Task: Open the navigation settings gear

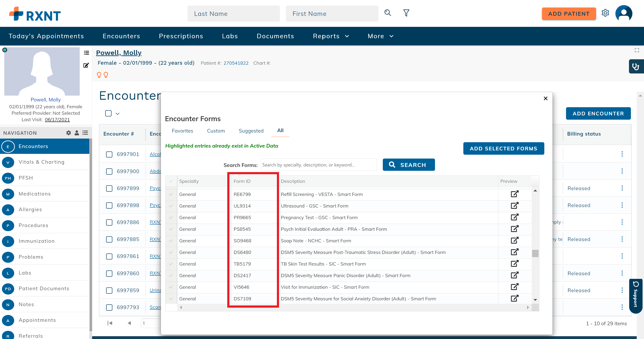Action: click(68, 133)
